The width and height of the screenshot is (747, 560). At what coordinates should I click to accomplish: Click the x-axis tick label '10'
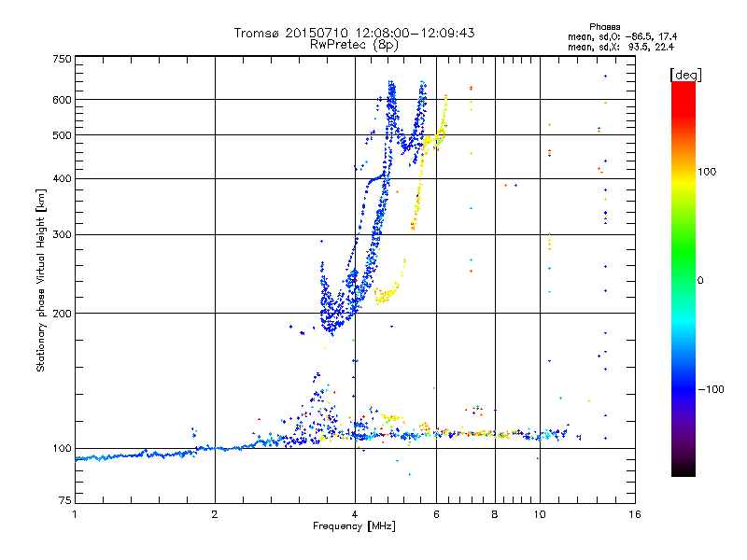[x=540, y=514]
